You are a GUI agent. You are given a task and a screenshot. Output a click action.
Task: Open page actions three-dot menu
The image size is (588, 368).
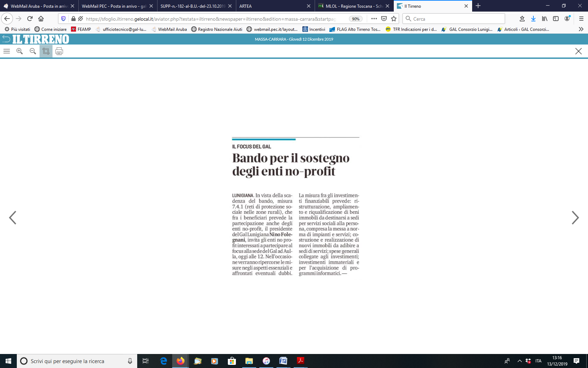pos(374,19)
